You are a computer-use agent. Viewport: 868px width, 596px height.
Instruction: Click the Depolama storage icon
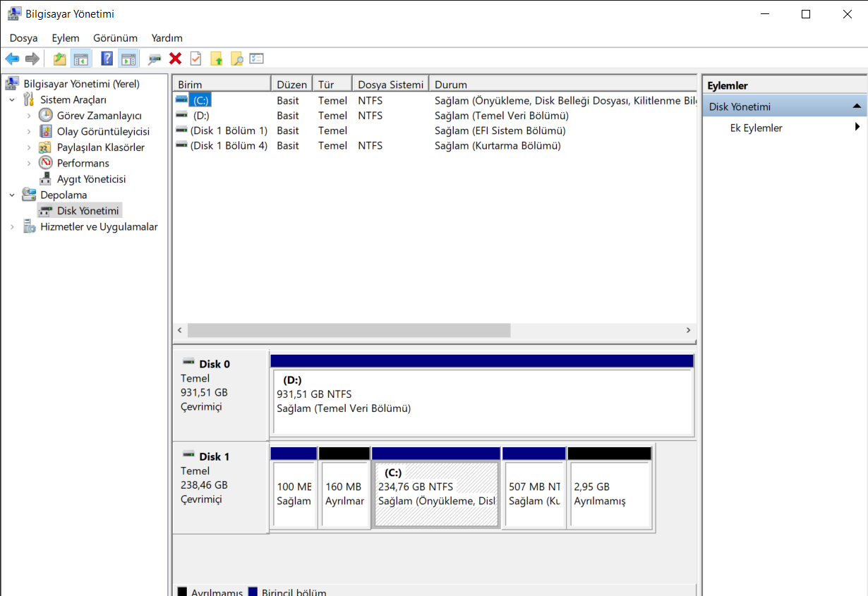point(29,195)
